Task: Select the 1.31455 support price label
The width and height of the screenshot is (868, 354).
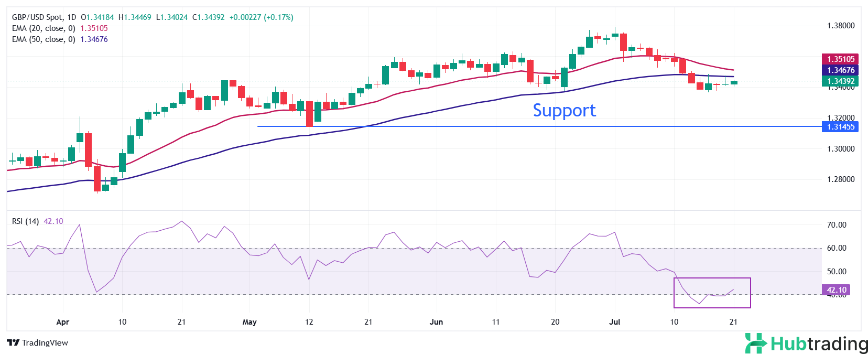Action: tap(840, 127)
